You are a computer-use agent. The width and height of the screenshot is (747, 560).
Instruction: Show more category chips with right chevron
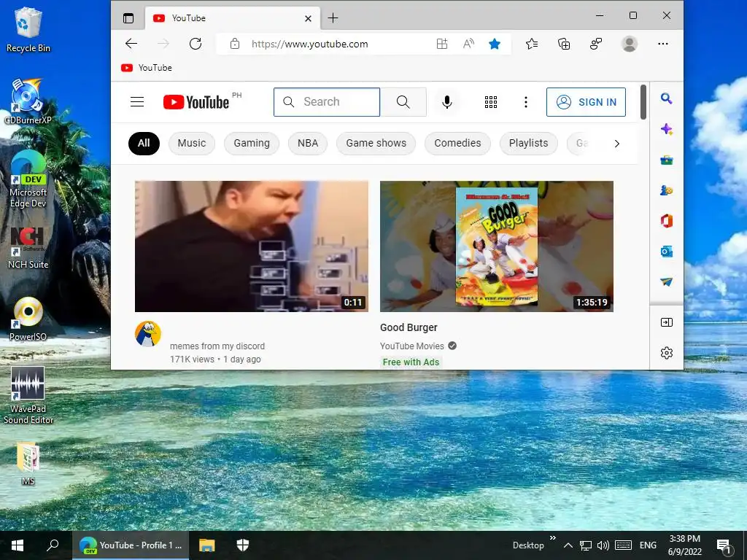617,144
